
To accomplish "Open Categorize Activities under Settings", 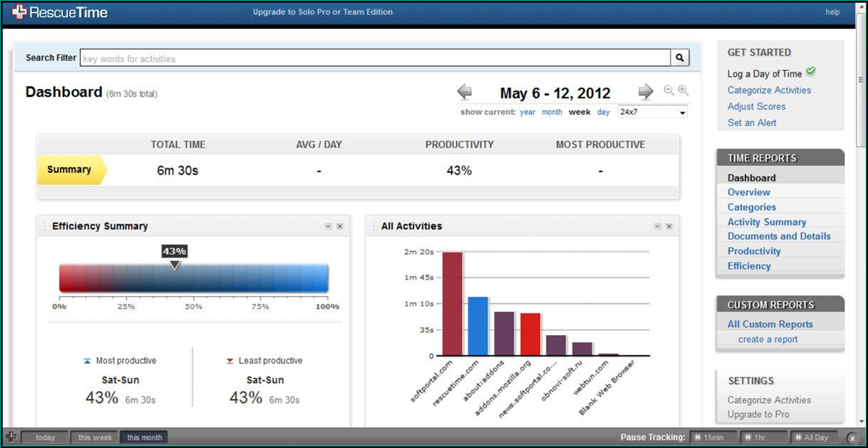I will coord(769,400).
